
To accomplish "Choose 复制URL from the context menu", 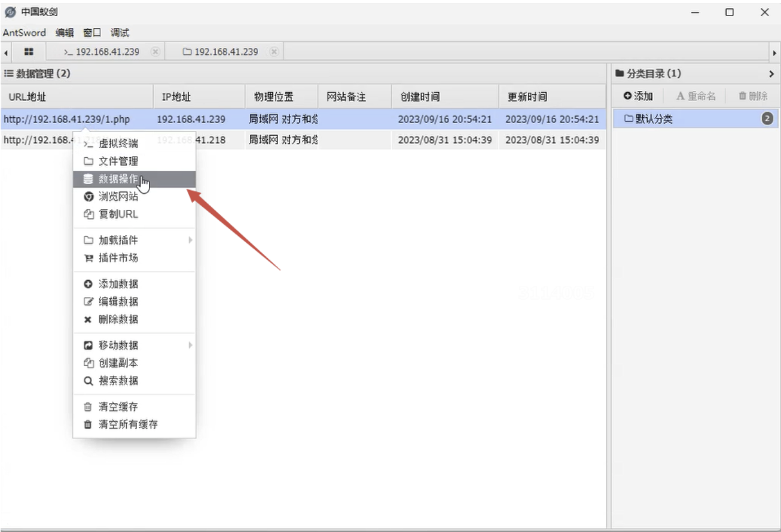I will (134, 214).
